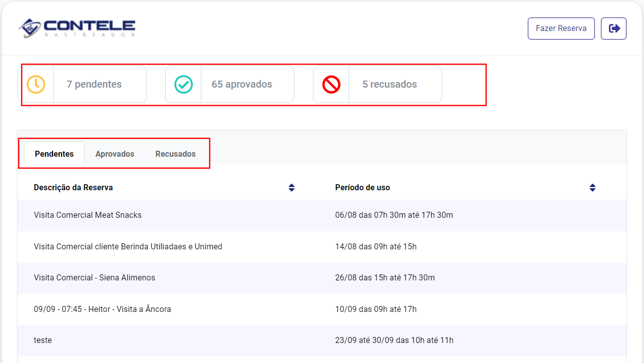The width and height of the screenshot is (644, 363).
Task: Click the teal approved checkmark icon
Action: coord(183,84)
